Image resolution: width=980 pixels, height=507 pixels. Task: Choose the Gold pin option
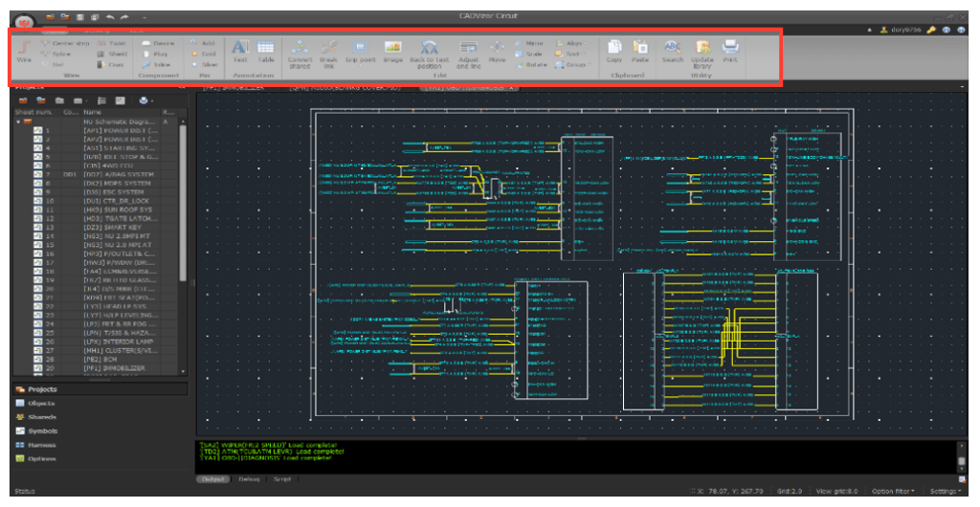click(x=204, y=55)
